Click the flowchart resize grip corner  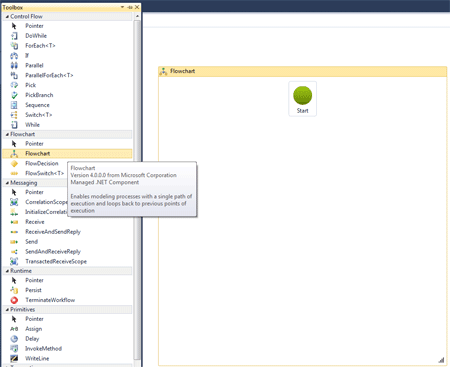[441, 360]
